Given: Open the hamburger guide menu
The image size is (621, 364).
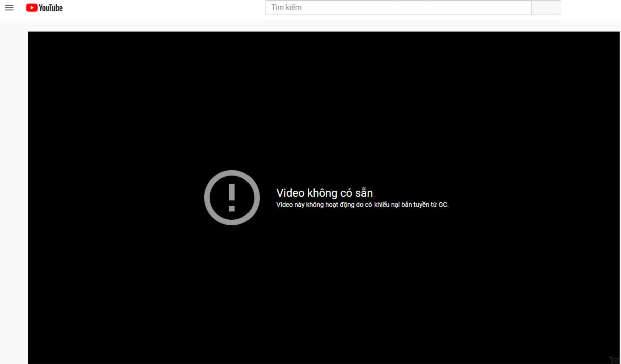Looking at the screenshot, I should tap(9, 8).
